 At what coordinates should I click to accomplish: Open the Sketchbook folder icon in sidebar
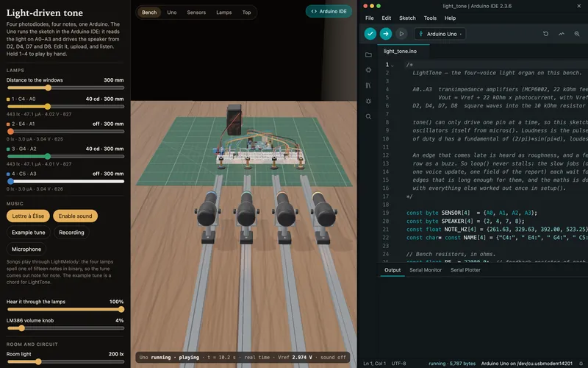pos(368,54)
